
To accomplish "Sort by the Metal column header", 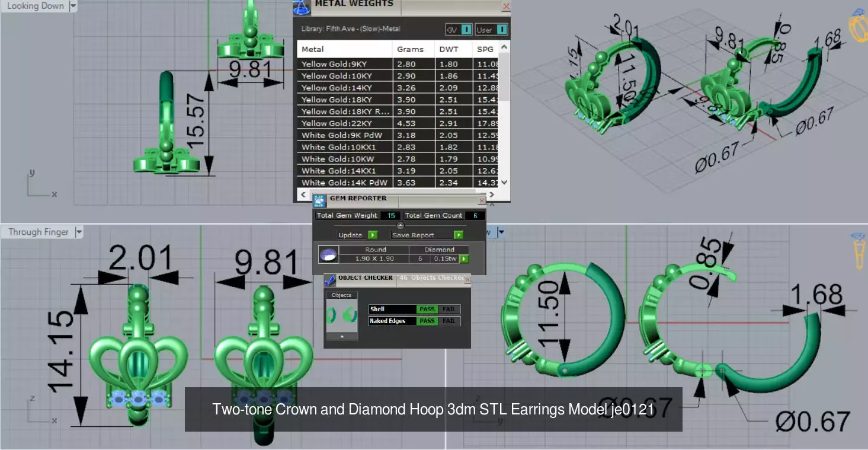I will point(345,49).
